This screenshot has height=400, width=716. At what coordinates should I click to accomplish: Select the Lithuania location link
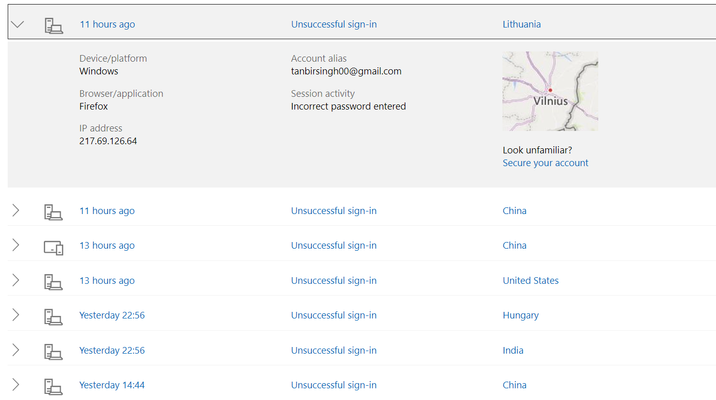pyautogui.click(x=521, y=24)
